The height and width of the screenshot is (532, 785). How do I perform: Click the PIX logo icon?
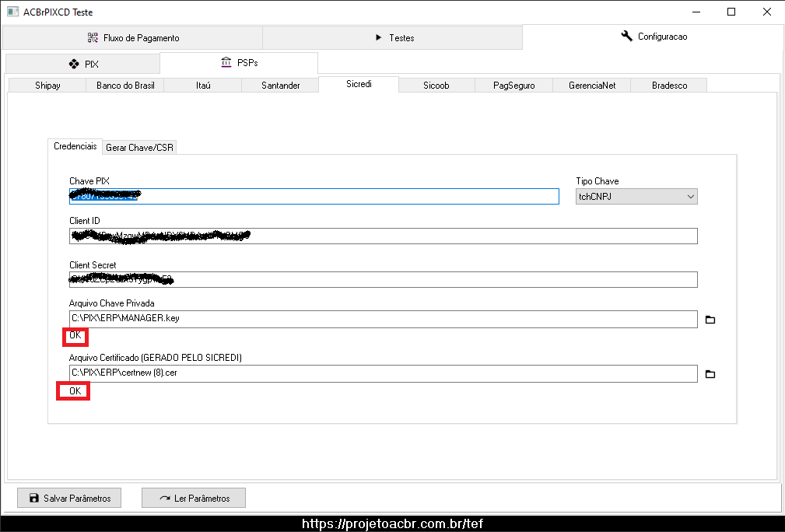(x=74, y=64)
